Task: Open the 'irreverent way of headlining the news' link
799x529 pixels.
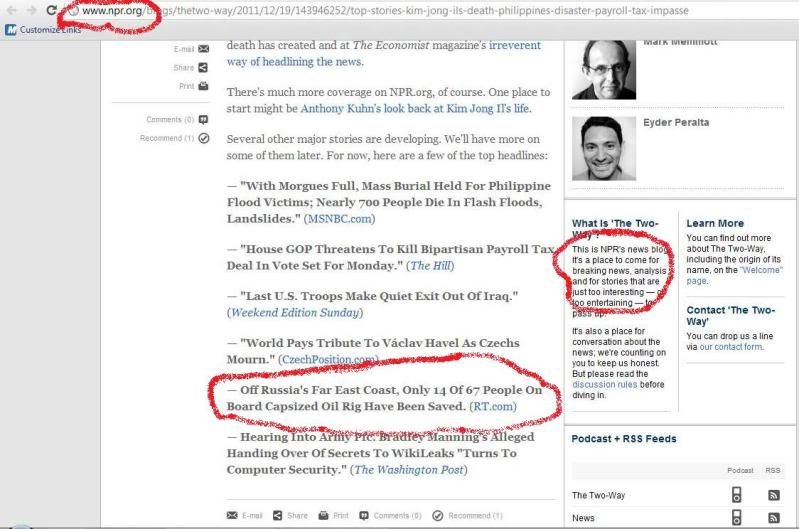Action: click(x=383, y=54)
